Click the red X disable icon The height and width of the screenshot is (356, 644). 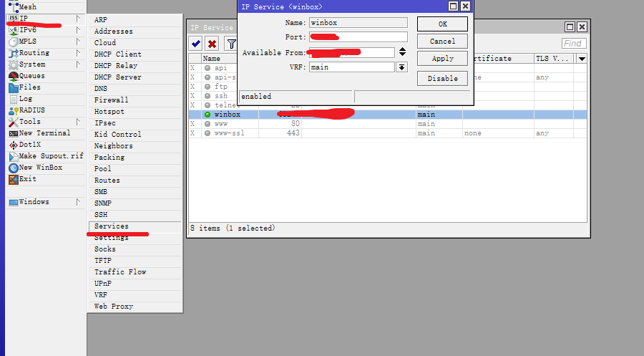click(212, 44)
